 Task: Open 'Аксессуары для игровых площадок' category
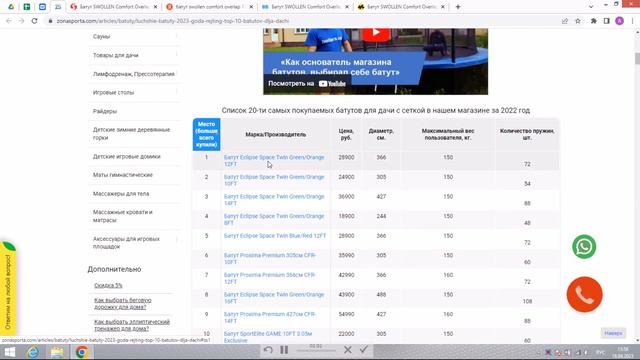click(126, 242)
